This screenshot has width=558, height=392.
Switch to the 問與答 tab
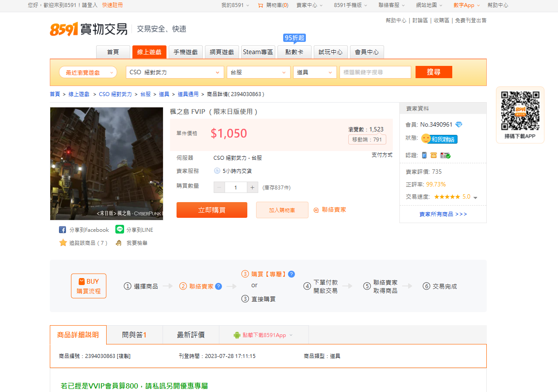tap(134, 335)
